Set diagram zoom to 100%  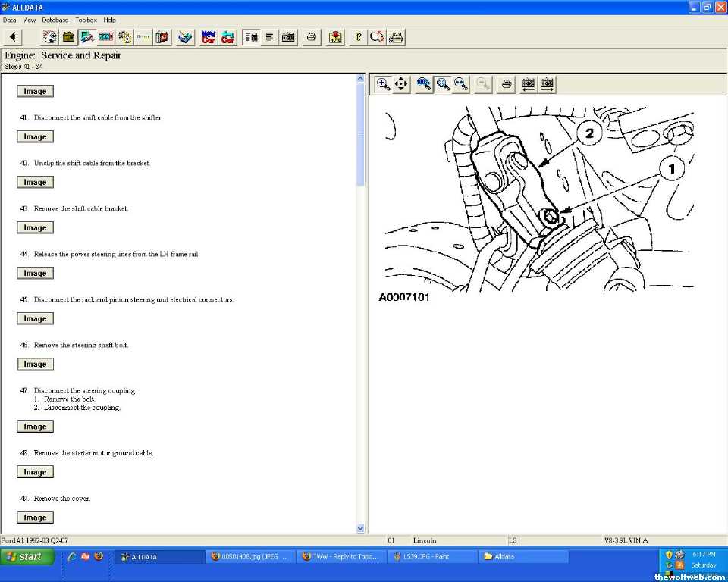[x=424, y=84]
